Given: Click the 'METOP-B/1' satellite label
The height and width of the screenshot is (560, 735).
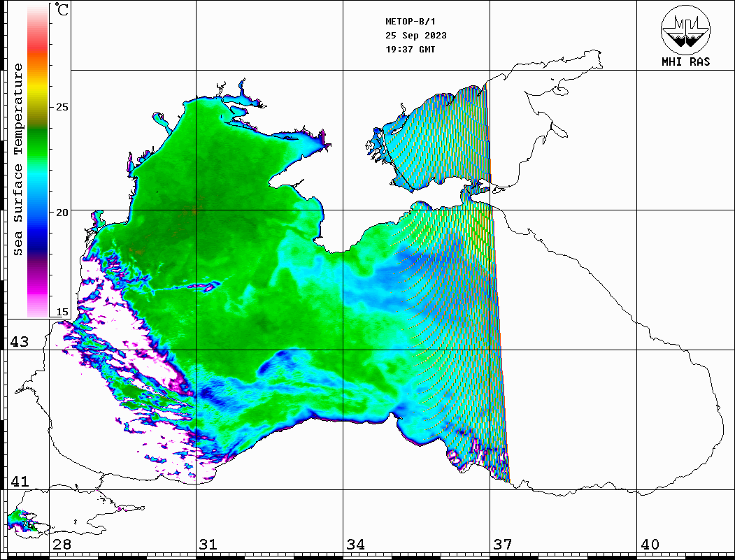Looking at the screenshot, I should 411,22.
